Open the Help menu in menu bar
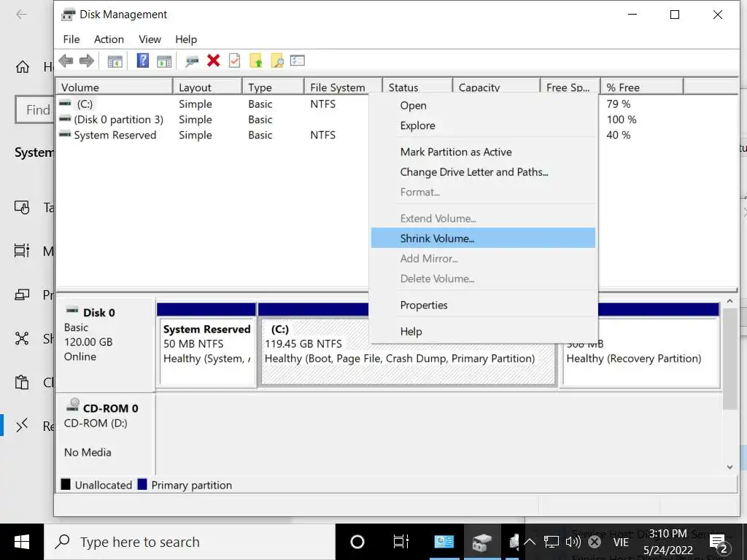Screen dimensions: 747x560 186,39
